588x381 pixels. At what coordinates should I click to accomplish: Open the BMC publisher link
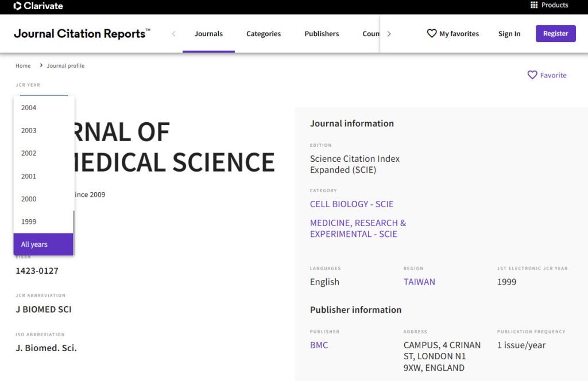point(319,345)
